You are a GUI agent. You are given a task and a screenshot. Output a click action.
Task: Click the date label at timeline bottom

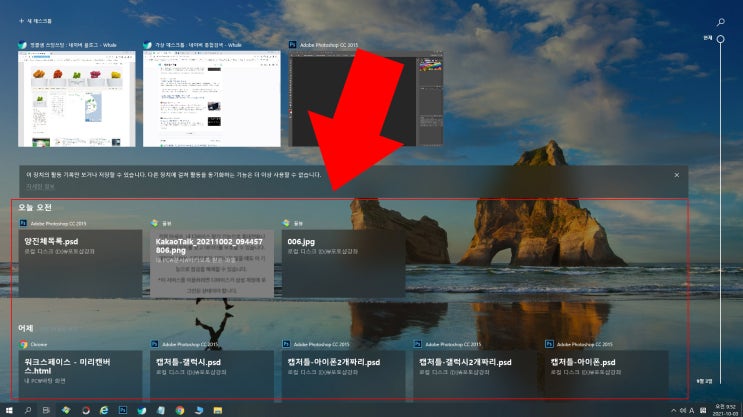pyautogui.click(x=704, y=381)
